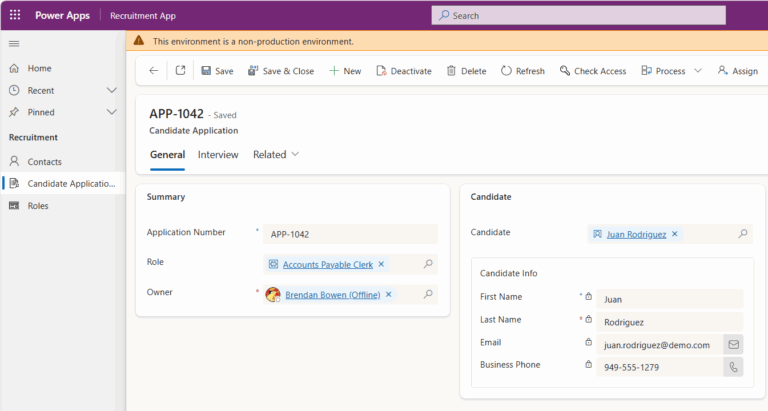The image size is (768, 411).
Task: Remove Accounts Payable Clerk from Role
Action: pos(382,265)
